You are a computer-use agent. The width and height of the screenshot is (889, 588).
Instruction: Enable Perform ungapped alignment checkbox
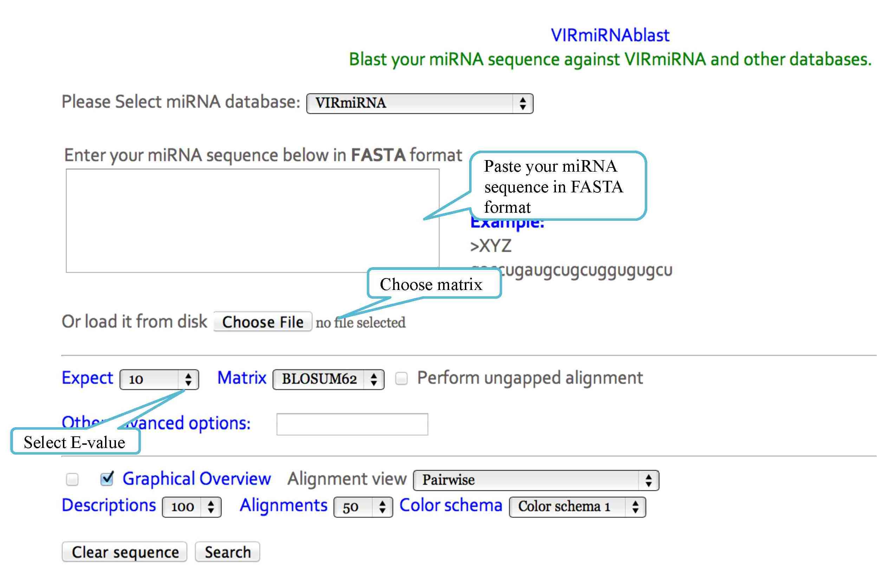tap(401, 378)
